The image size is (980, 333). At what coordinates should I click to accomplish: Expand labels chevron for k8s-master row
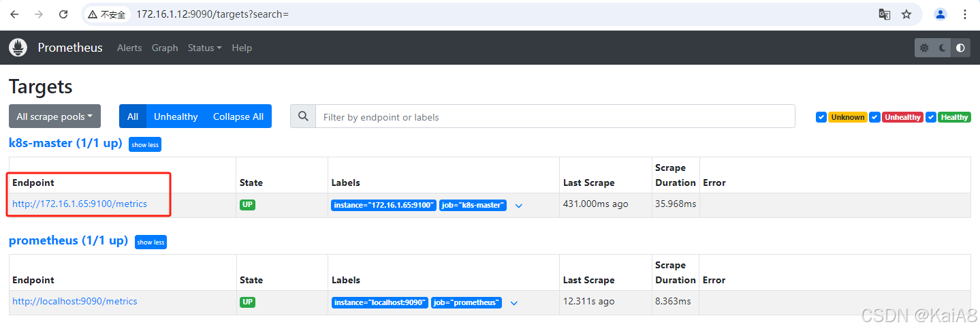[x=518, y=206]
